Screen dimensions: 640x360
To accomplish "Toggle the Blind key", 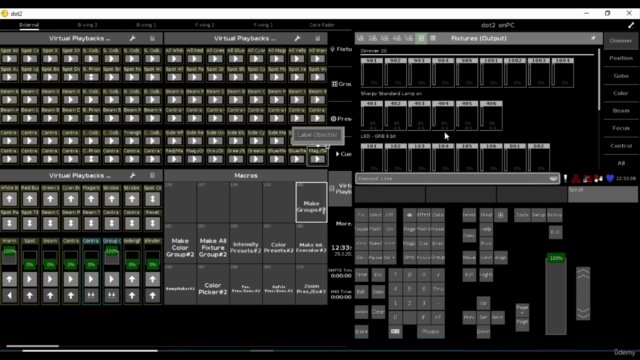I will [x=486, y=215].
